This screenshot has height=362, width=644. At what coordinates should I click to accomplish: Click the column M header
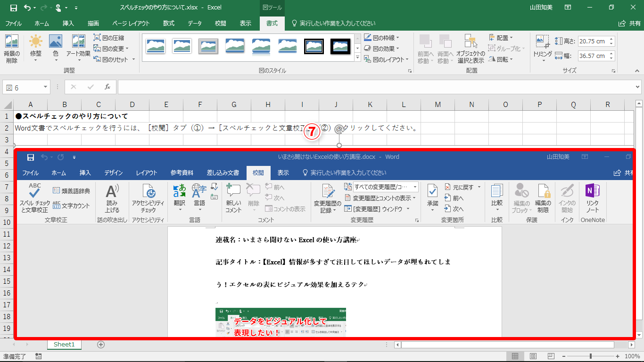438,105
